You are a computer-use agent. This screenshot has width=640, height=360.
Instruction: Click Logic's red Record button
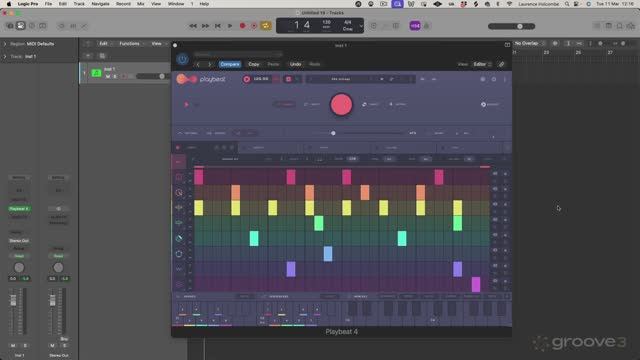click(242, 26)
